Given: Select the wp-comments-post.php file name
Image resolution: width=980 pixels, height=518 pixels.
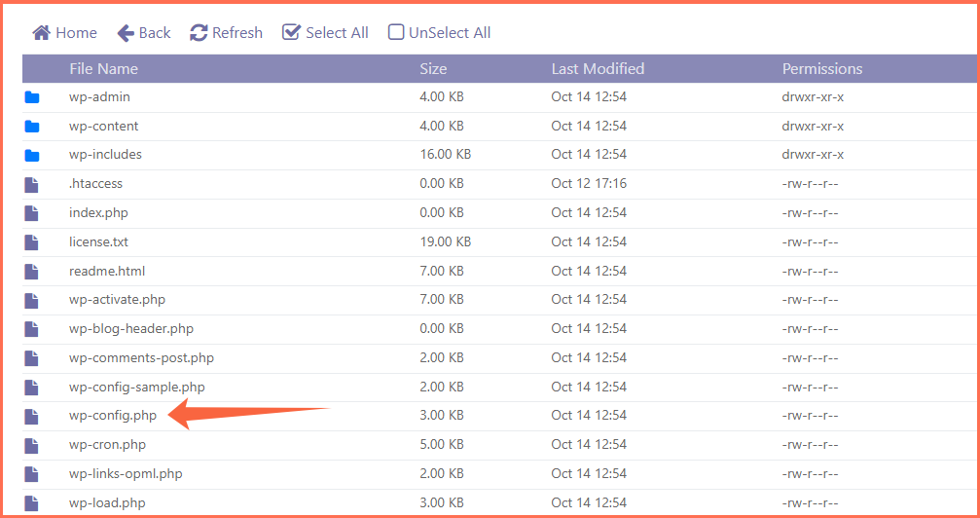Looking at the screenshot, I should click(x=142, y=358).
